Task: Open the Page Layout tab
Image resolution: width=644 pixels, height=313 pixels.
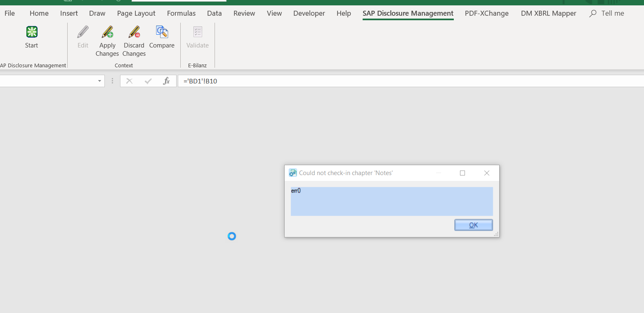Action: click(x=136, y=13)
